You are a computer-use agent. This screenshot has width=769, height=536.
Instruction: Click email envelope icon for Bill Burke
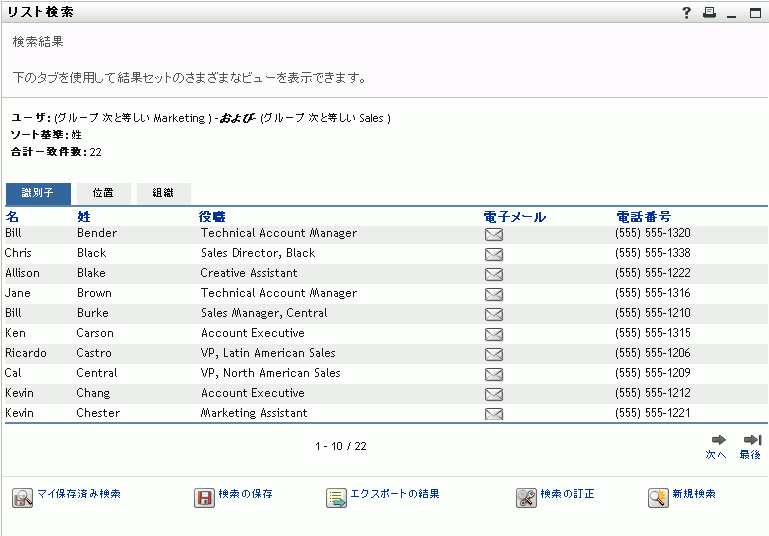(494, 314)
